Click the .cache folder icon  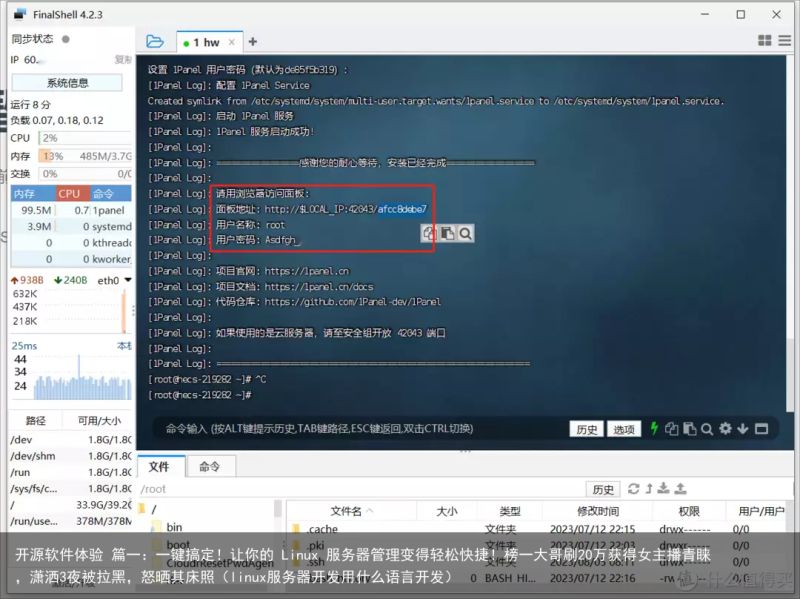(296, 529)
